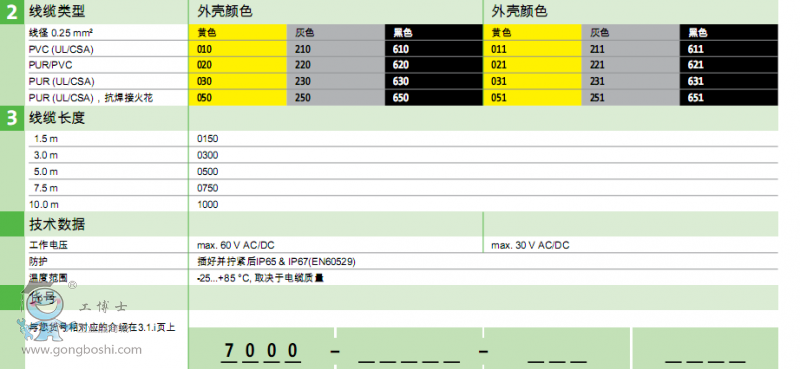
Task: Click the green section number 2 badge
Action: tap(12, 11)
